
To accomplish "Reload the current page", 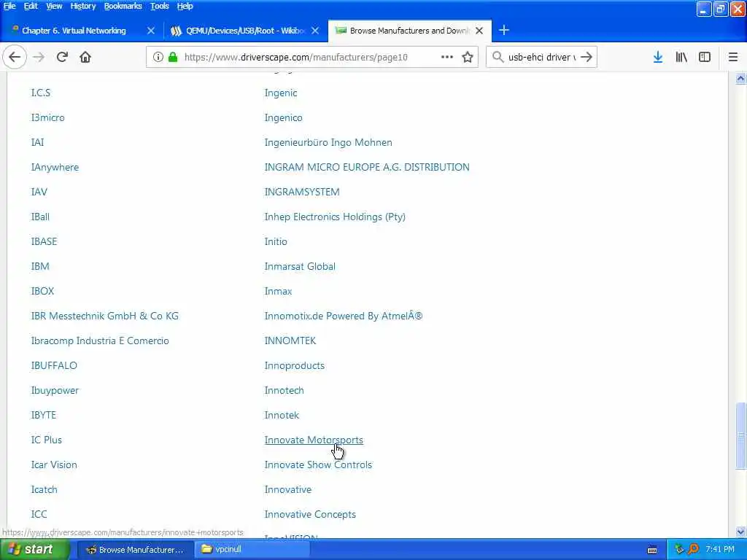I will click(x=62, y=57).
